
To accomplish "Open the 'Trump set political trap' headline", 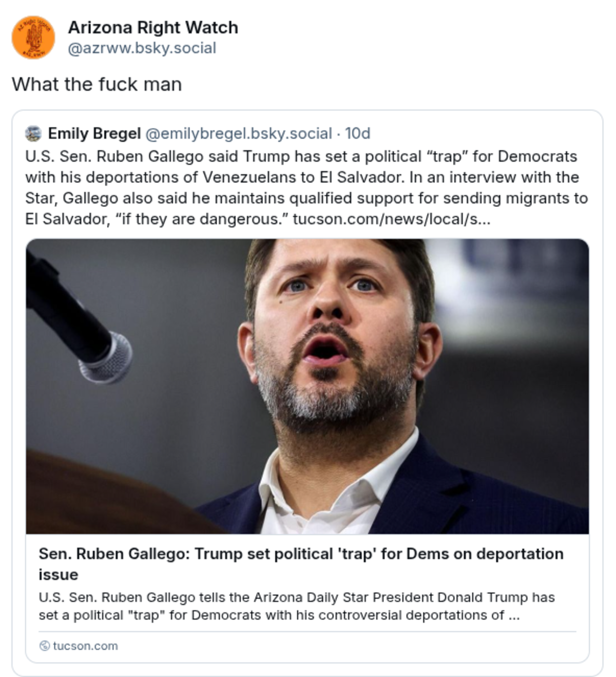I will [x=301, y=554].
